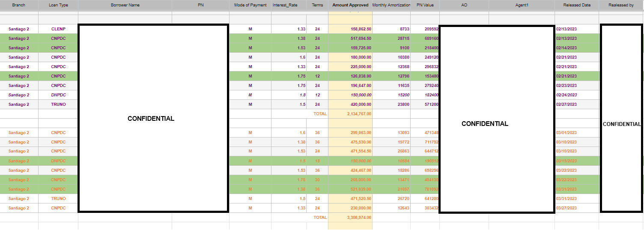644x239 pixels.
Task: Click the amount 159,725.00 cell
Action: [350, 48]
